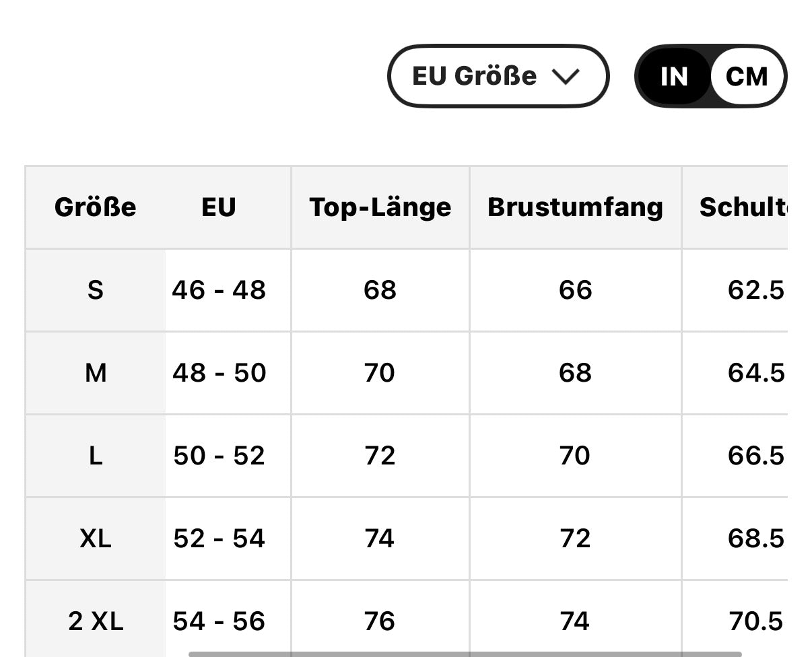812x657 pixels.
Task: Choose the 2 XL size row label
Action: (95, 621)
